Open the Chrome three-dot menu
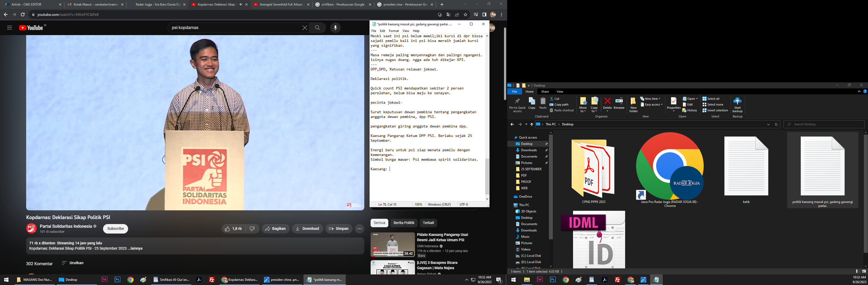The width and height of the screenshot is (868, 285). (501, 15)
